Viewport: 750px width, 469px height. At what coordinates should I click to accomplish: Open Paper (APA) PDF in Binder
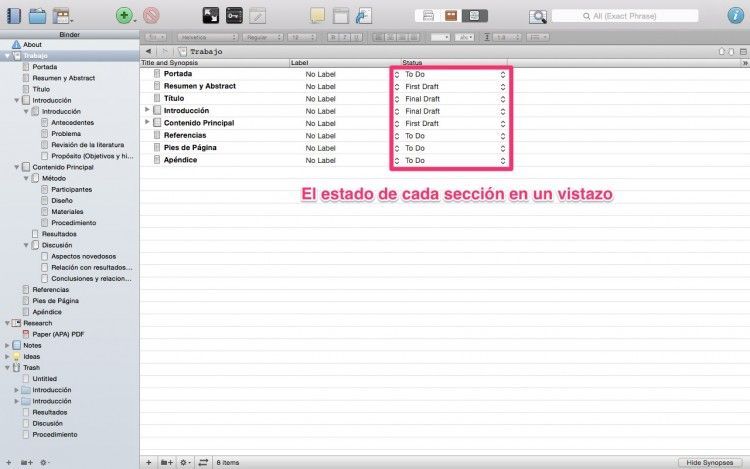click(x=58, y=334)
